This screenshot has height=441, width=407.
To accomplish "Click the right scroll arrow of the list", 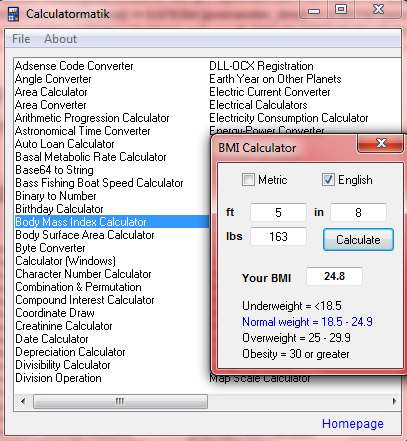I will (395, 401).
